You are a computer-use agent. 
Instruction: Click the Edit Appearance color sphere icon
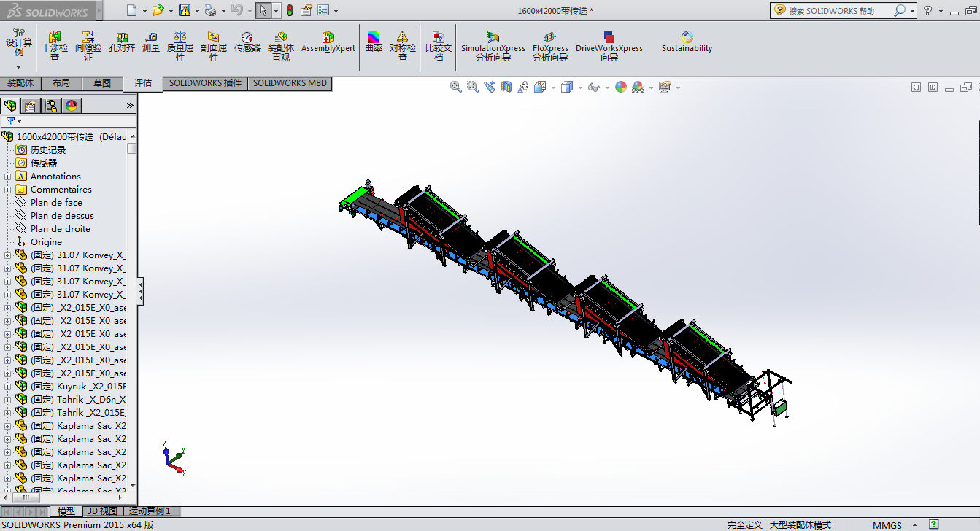coord(621,87)
